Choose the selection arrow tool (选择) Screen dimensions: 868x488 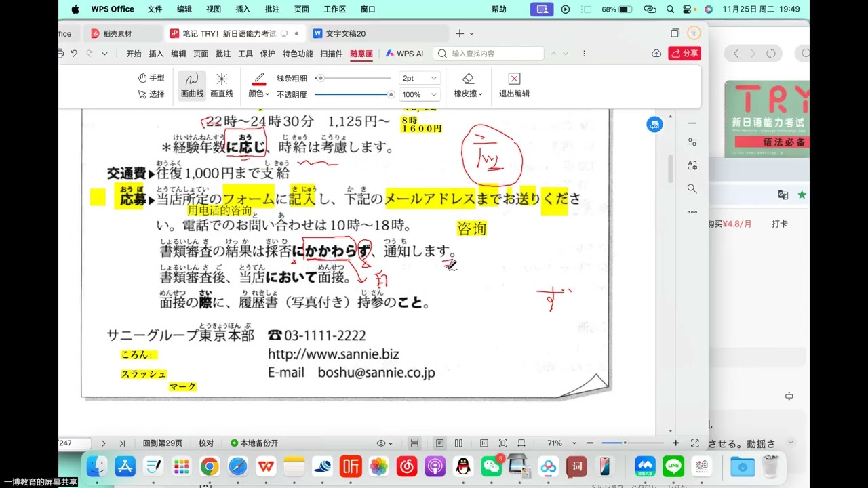tap(151, 94)
